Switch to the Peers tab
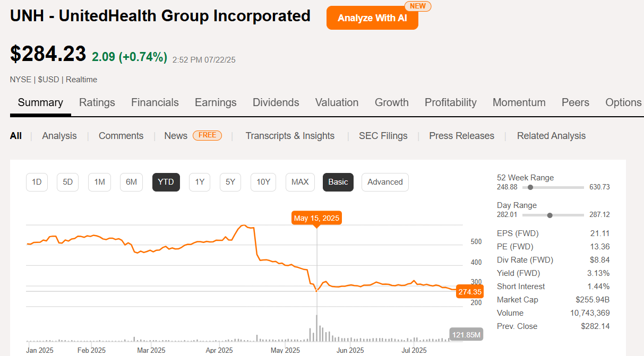The height and width of the screenshot is (356, 644). pyautogui.click(x=576, y=102)
